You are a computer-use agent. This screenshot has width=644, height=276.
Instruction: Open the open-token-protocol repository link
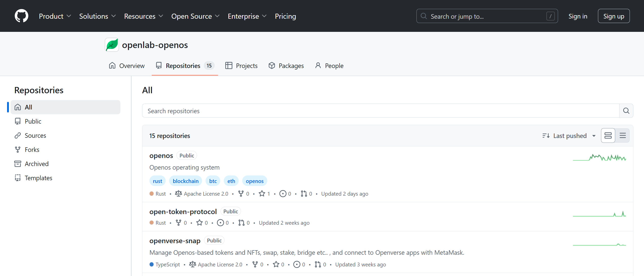click(x=183, y=212)
